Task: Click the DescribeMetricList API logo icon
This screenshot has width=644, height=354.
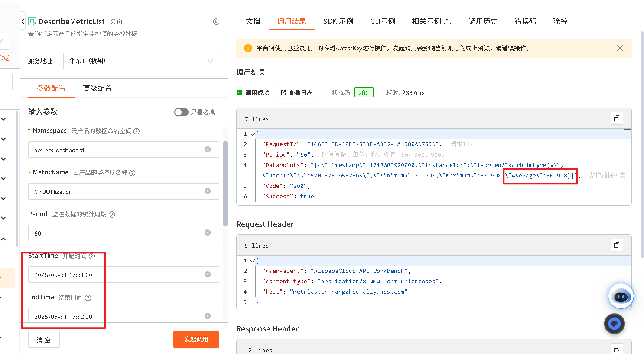Action: point(32,21)
